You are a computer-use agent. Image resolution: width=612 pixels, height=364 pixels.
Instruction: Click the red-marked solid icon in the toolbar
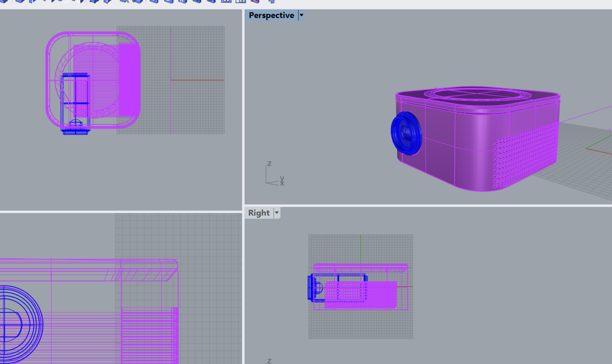click(255, 2)
